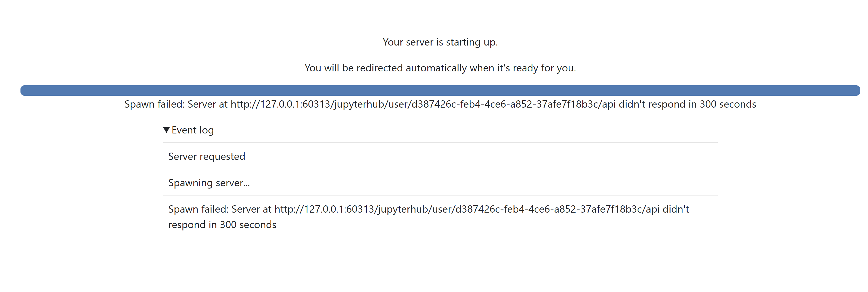
Task: Click "Spawn failed:" at start of status line
Action: pos(154,104)
